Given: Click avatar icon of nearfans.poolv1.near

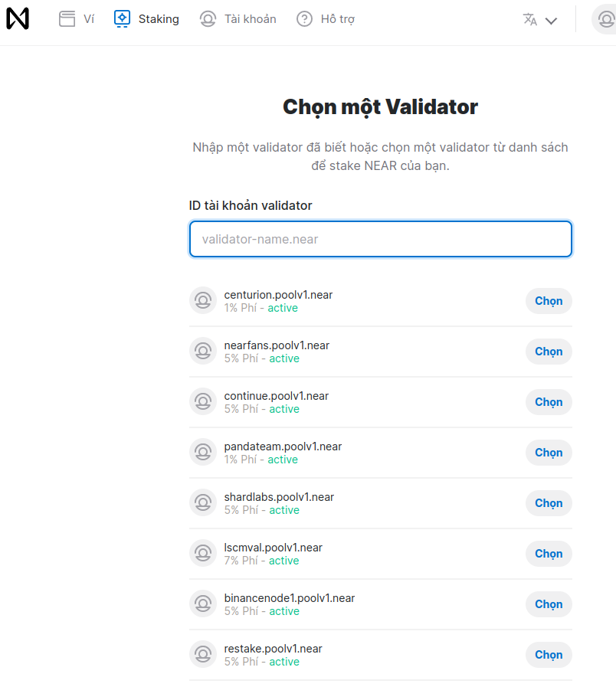Looking at the screenshot, I should tap(203, 351).
